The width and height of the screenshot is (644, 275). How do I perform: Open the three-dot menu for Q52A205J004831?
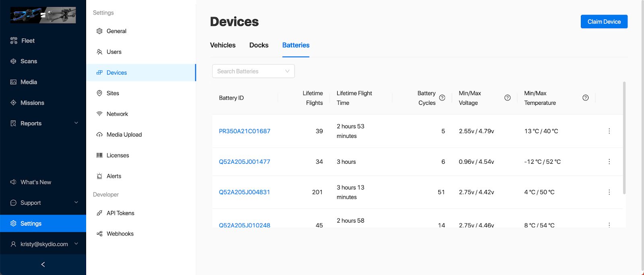click(x=609, y=192)
